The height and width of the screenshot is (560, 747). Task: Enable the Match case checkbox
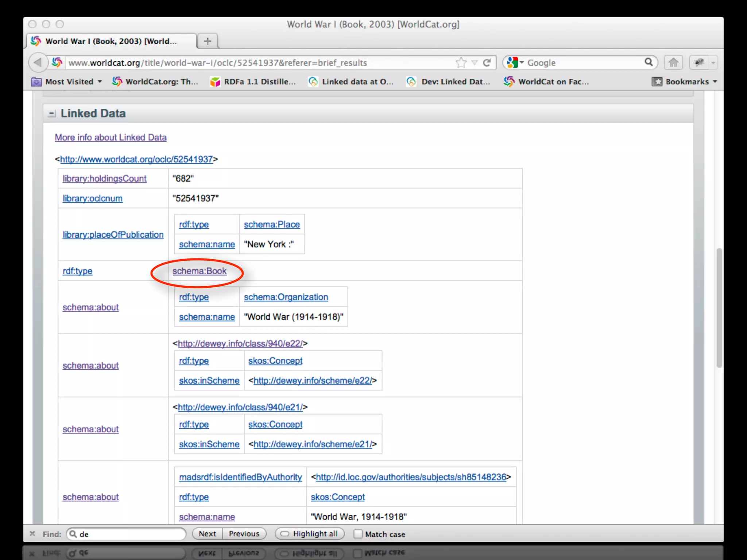358,534
